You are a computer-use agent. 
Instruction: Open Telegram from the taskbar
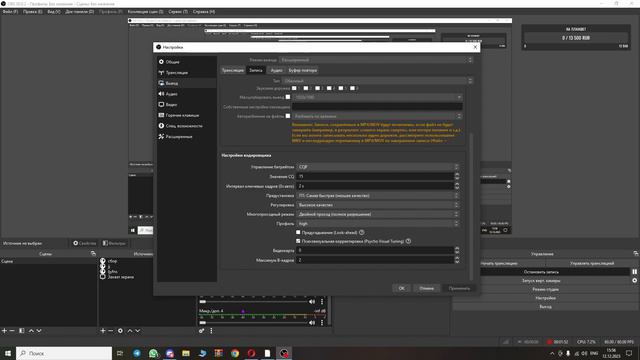coord(137,353)
